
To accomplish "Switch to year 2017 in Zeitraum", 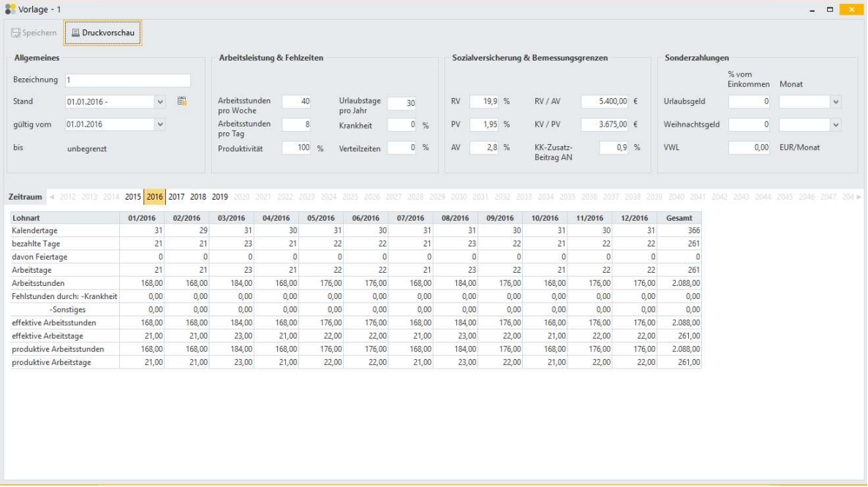I will 176,197.
